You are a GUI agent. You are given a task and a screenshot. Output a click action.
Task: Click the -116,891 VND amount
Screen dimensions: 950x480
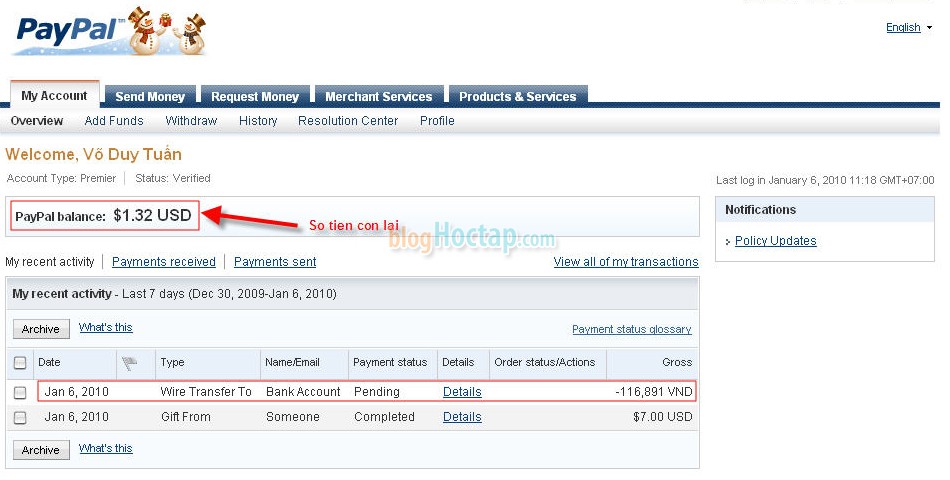(654, 392)
